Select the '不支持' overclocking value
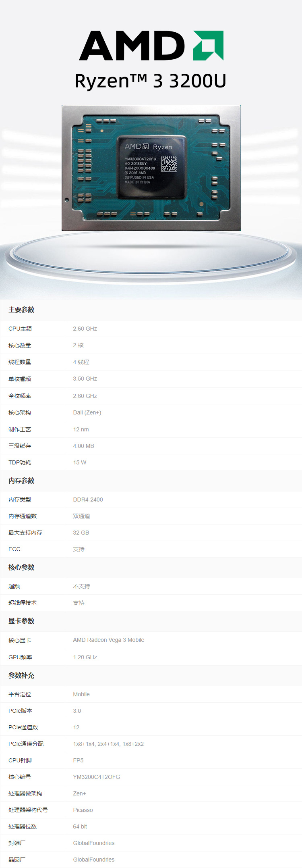 pyautogui.click(x=81, y=586)
